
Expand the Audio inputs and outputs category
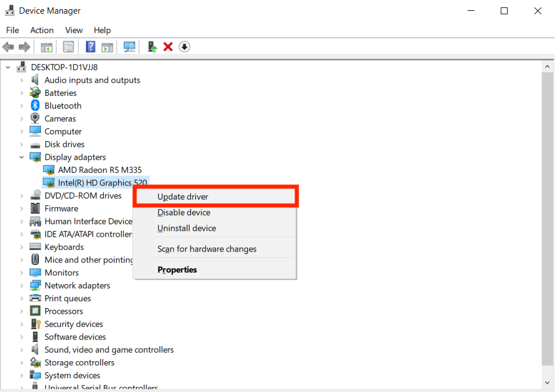22,80
